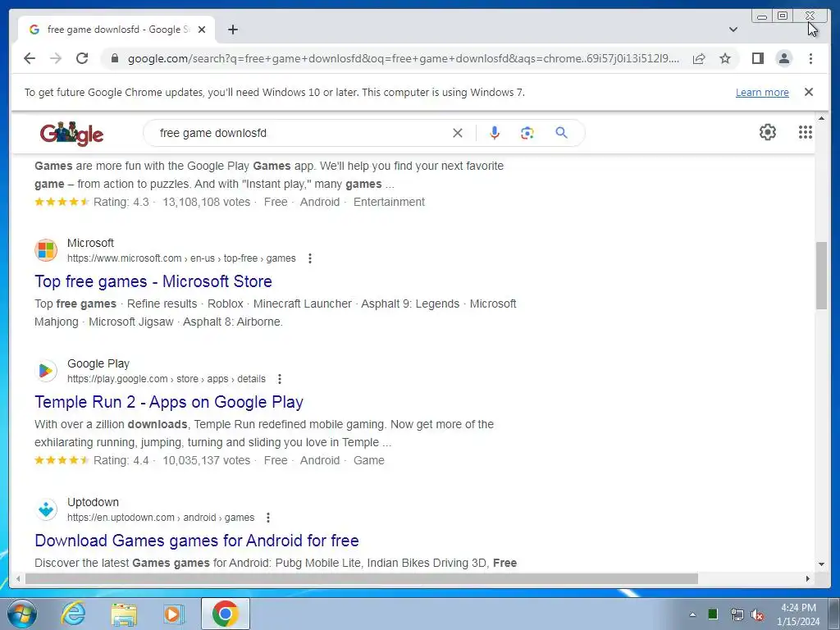
Task: Open the Chrome three-dot menu
Action: (x=810, y=58)
